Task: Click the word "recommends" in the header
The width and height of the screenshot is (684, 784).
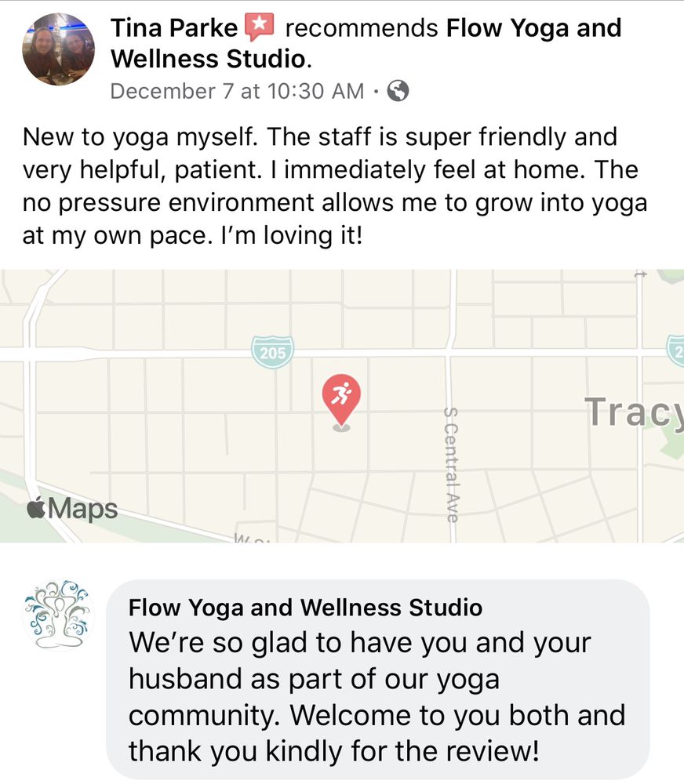Action: 361,29
